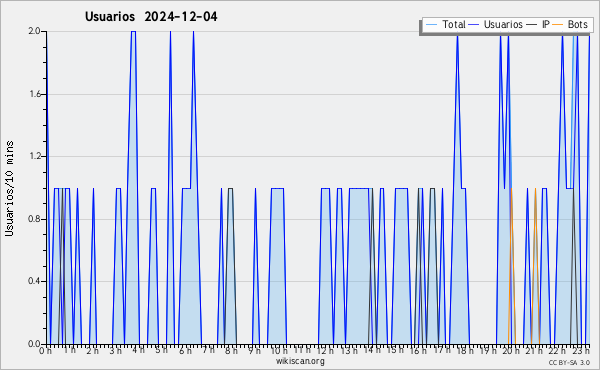Click the '6 h' x-axis tick label
This screenshot has width=600, height=370.
[x=185, y=350]
